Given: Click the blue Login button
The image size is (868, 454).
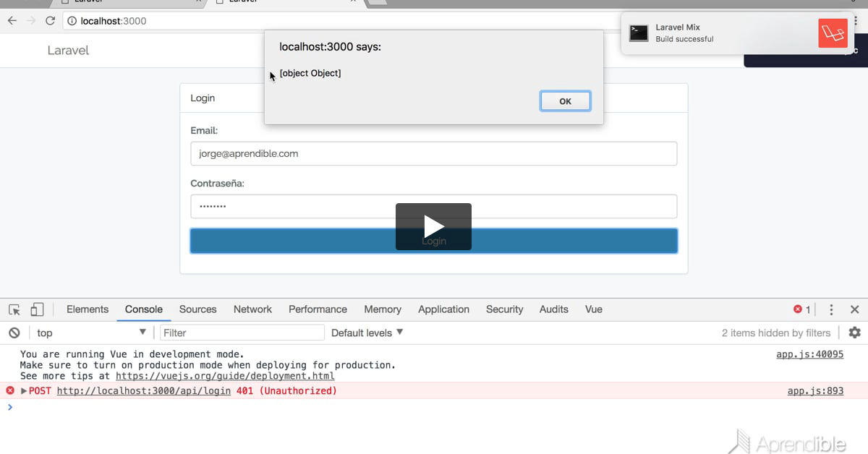Looking at the screenshot, I should tap(434, 241).
